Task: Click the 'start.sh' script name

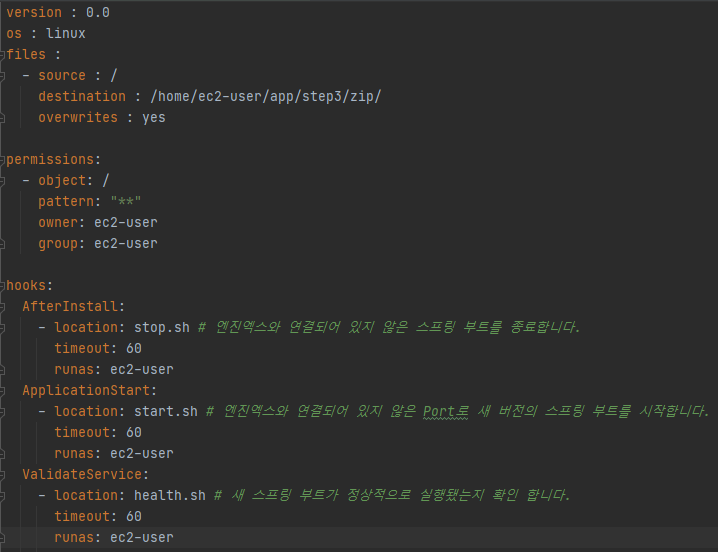Action: pyautogui.click(x=165, y=412)
